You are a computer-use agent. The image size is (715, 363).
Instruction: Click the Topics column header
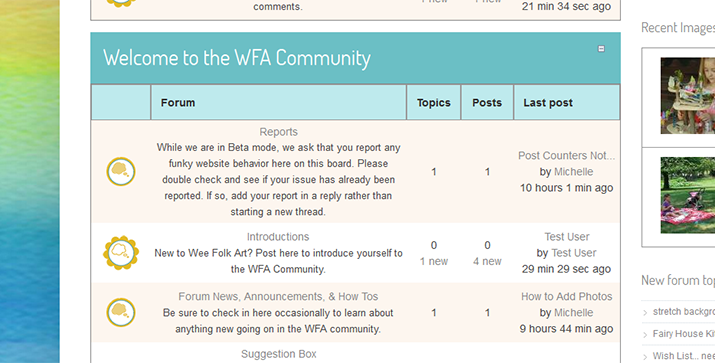pos(434,103)
